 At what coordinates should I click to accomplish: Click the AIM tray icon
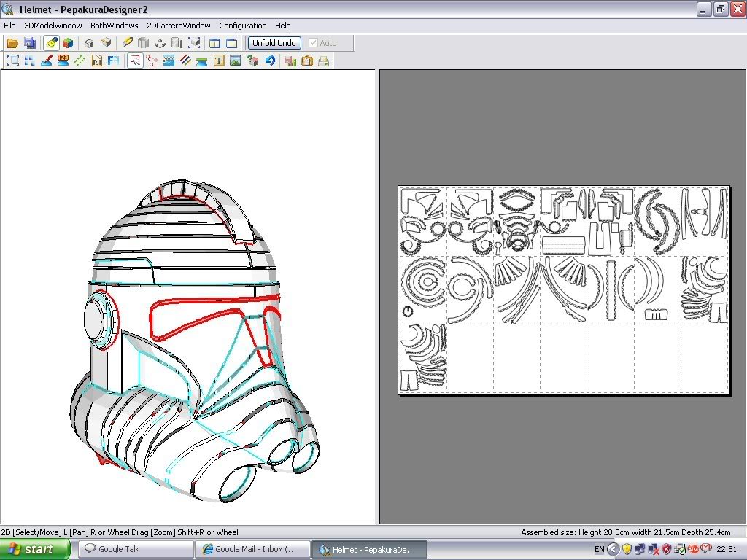[693, 550]
